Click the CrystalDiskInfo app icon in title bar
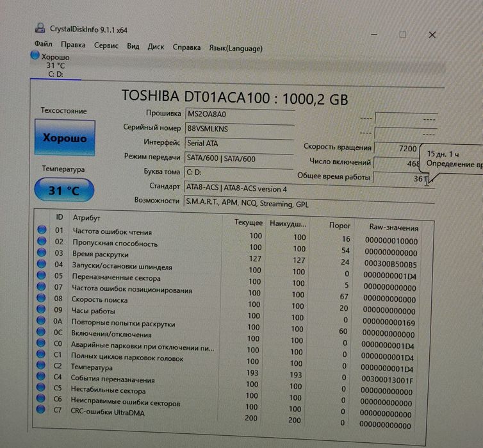 [x=40, y=28]
